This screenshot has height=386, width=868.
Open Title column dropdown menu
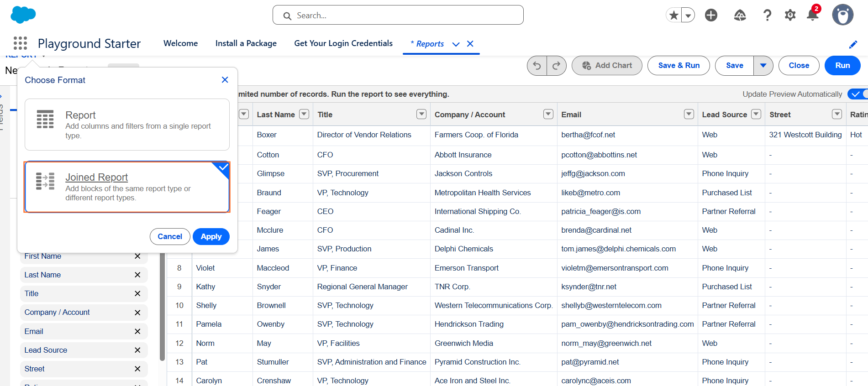pyautogui.click(x=421, y=114)
